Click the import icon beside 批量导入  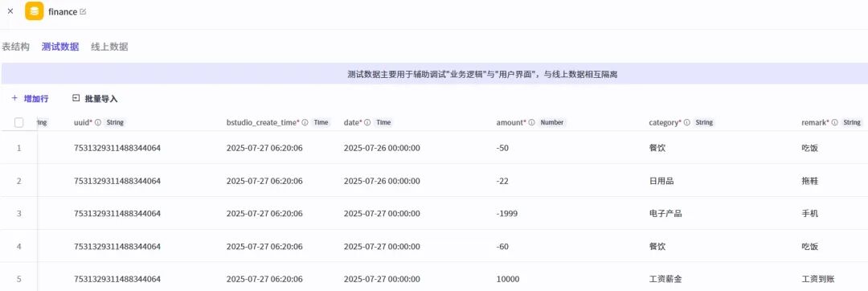coord(76,99)
